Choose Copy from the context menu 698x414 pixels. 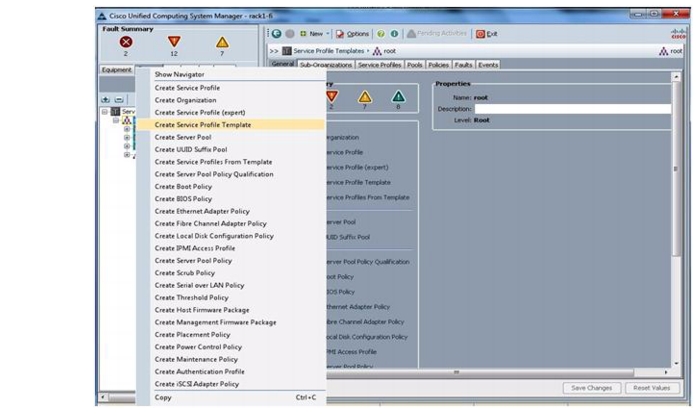[231, 398]
